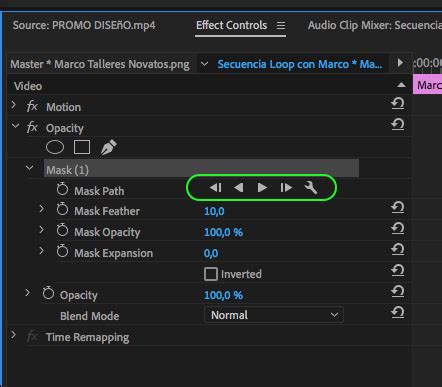442x387 pixels.
Task: Select the Effect Controls tab
Action: (231, 25)
